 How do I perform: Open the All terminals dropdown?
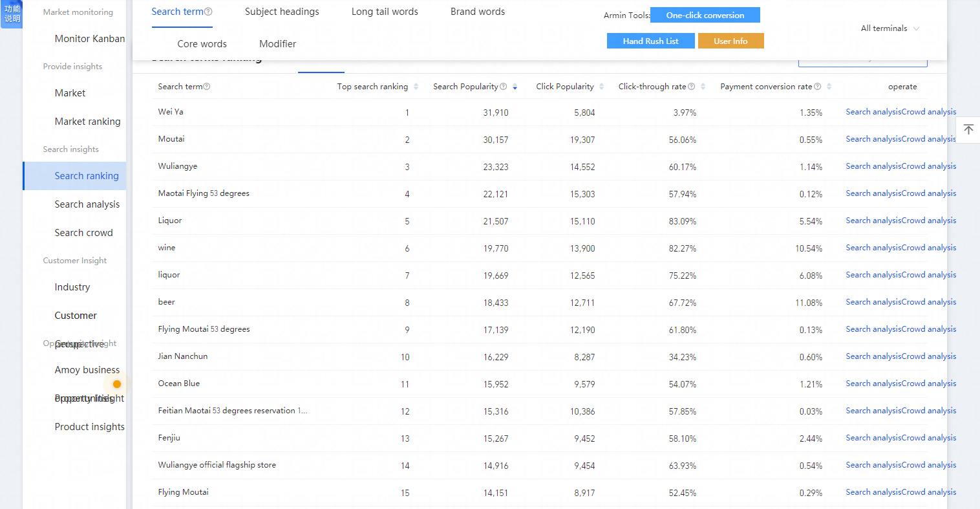[x=889, y=28]
